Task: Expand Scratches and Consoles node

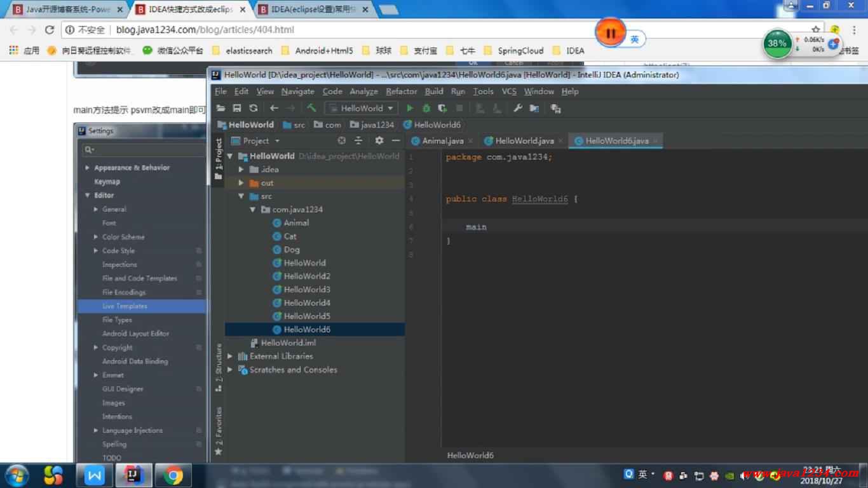Action: tap(230, 370)
